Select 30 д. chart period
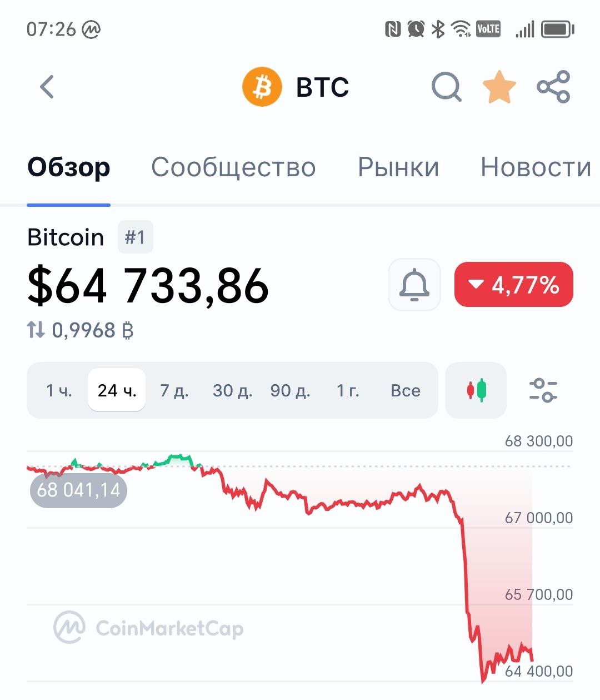Image resolution: width=600 pixels, height=700 pixels. (233, 390)
